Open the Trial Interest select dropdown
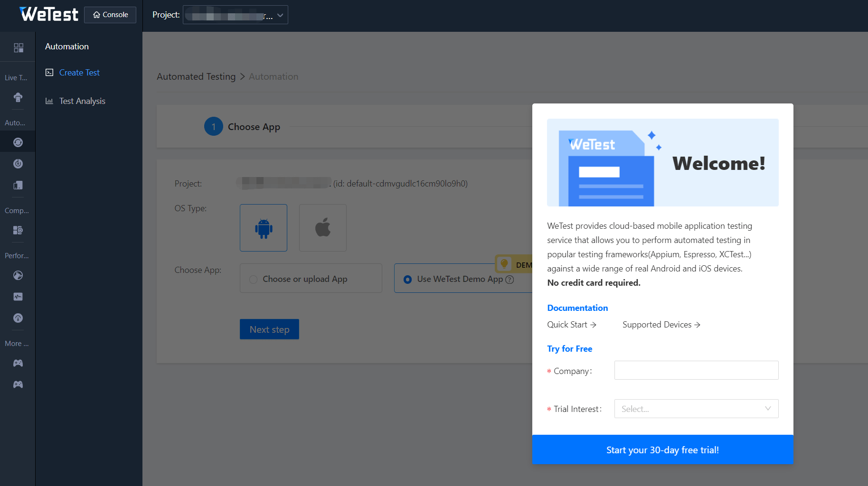 coord(697,409)
